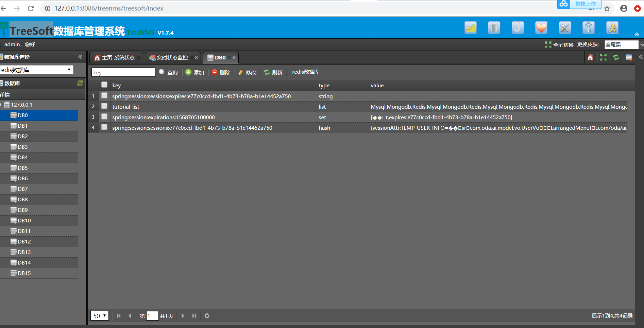Open the 查询 search function
The image size is (644, 328).
point(169,72)
